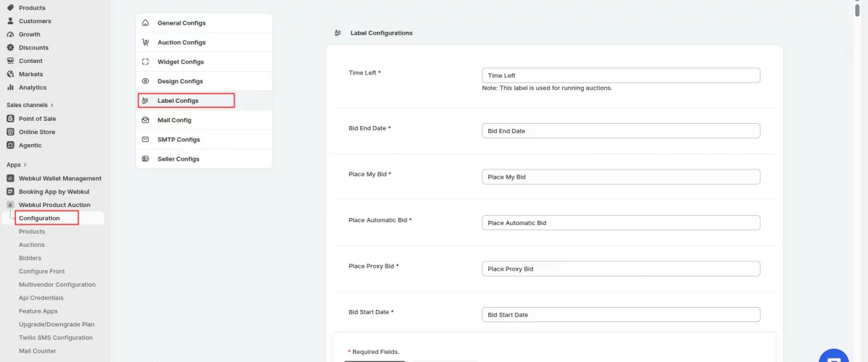Click the running auctions note text
Screen dimensions: 868x362
click(547, 88)
